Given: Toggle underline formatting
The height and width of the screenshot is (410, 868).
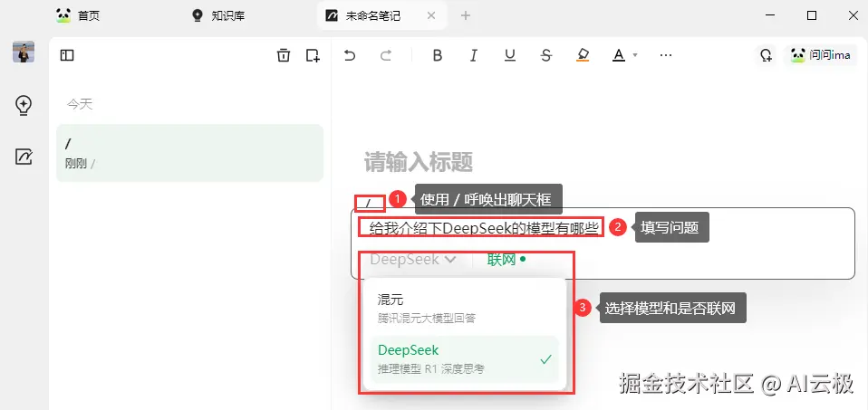Looking at the screenshot, I should click(510, 55).
